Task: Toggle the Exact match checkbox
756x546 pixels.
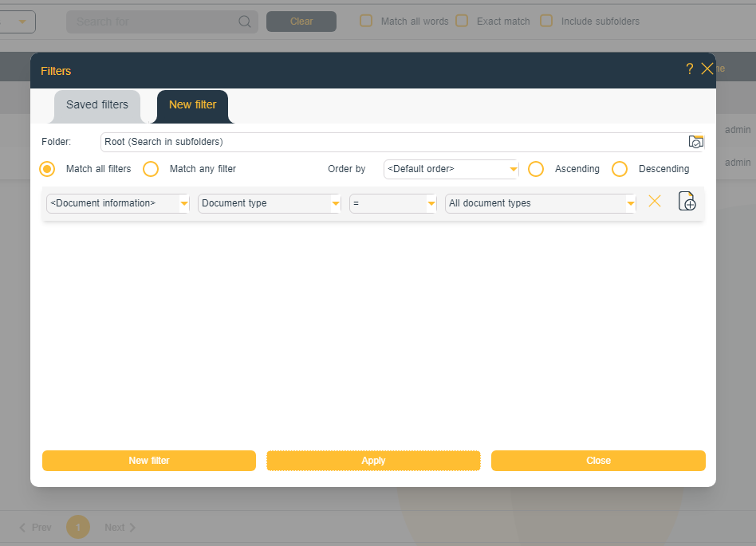Action: coord(462,22)
